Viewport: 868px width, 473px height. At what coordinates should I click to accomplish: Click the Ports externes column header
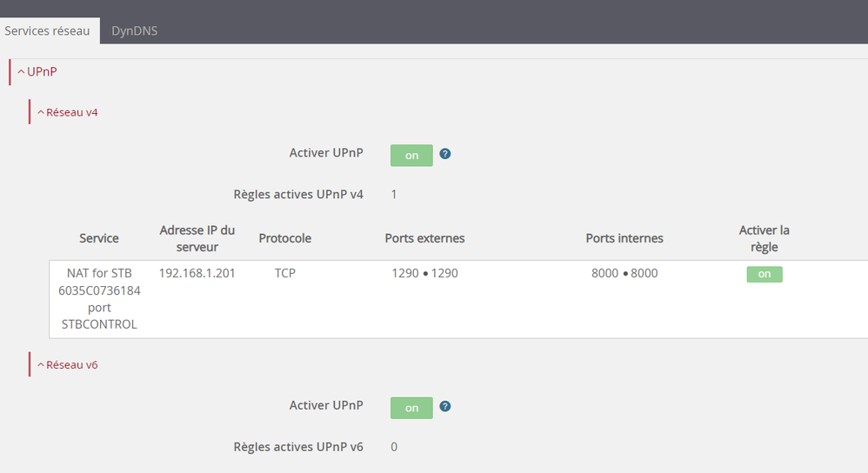(424, 238)
